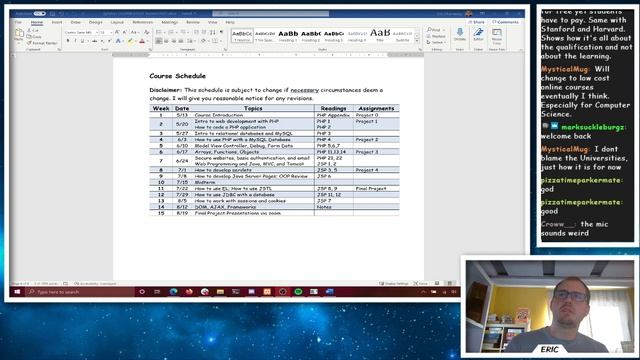Click the Bullets list icon
Image resolution: width=640 pixels, height=360 pixels.
point(158,32)
